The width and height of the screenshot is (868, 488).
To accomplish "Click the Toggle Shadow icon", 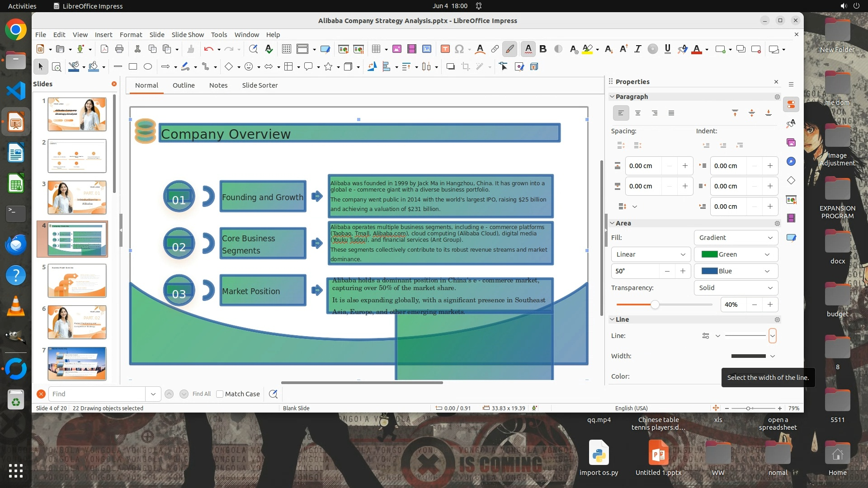I will tap(450, 67).
